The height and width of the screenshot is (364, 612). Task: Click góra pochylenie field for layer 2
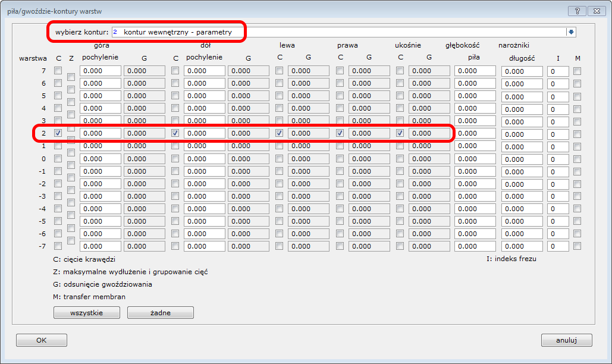(x=101, y=134)
